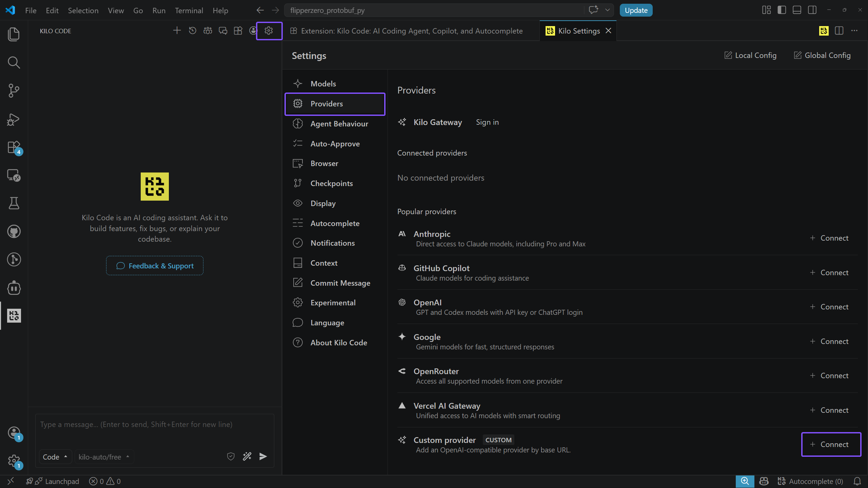The width and height of the screenshot is (868, 488).
Task: Expand the kilo-auto/free model dropdown
Action: tap(104, 457)
